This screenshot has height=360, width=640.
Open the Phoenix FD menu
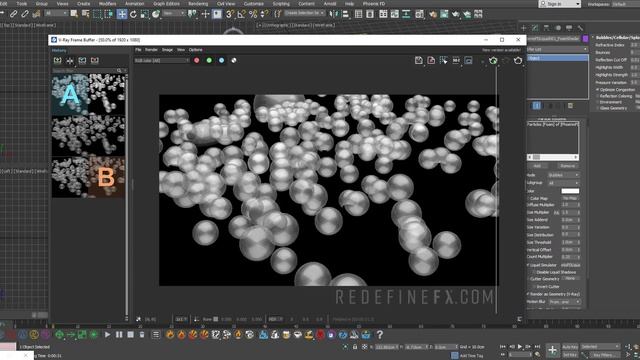point(374,4)
